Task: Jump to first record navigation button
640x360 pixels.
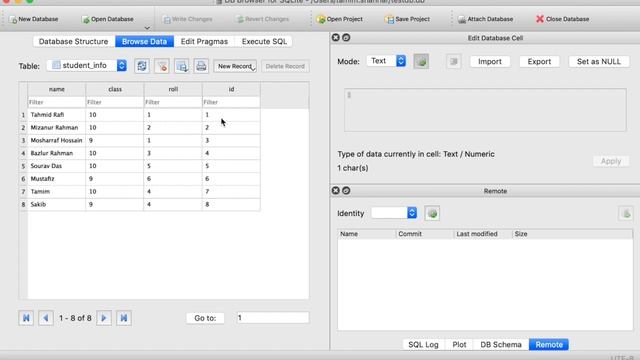Action: 26,318
